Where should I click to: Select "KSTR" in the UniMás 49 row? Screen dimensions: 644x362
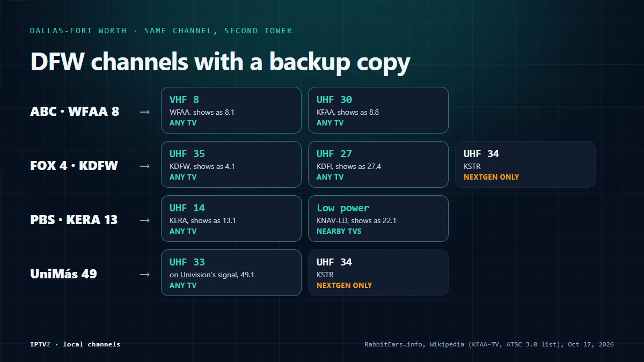[325, 275]
